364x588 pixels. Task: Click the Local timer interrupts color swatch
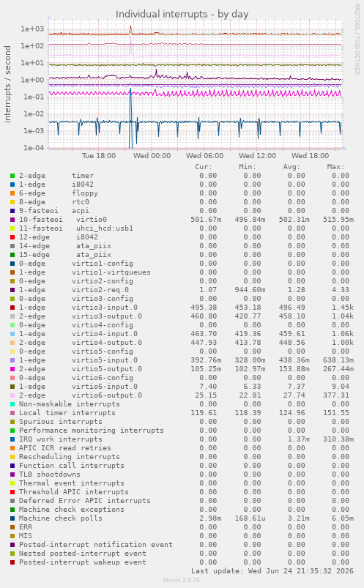click(x=12, y=413)
